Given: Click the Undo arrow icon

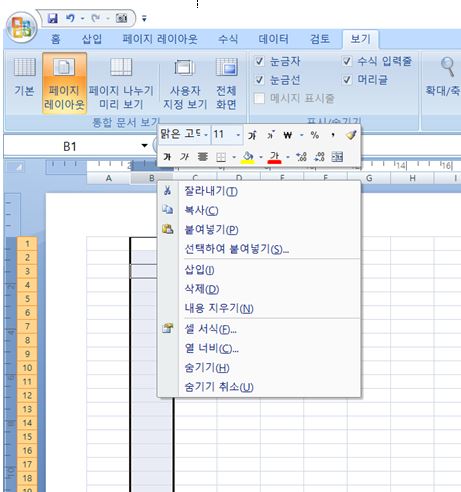Looking at the screenshot, I should click(x=70, y=18).
